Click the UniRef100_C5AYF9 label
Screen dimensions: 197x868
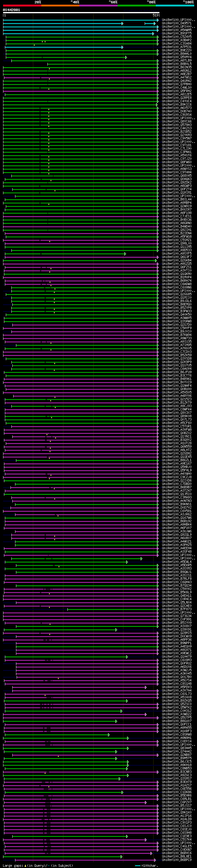(177, 328)
